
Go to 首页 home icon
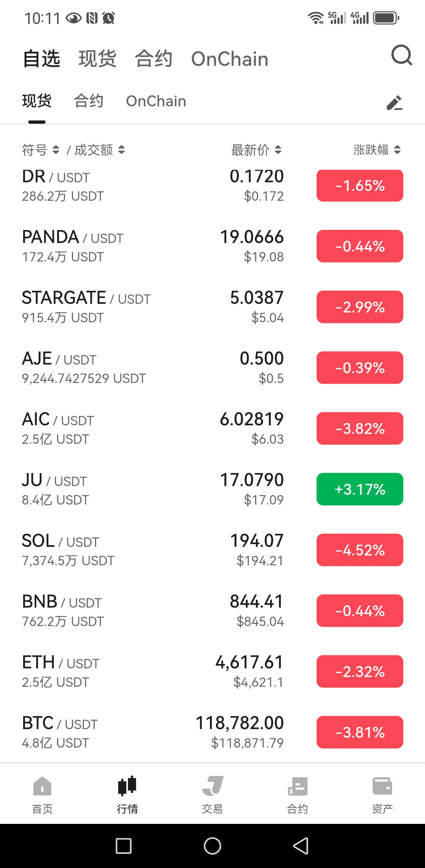[x=42, y=786]
